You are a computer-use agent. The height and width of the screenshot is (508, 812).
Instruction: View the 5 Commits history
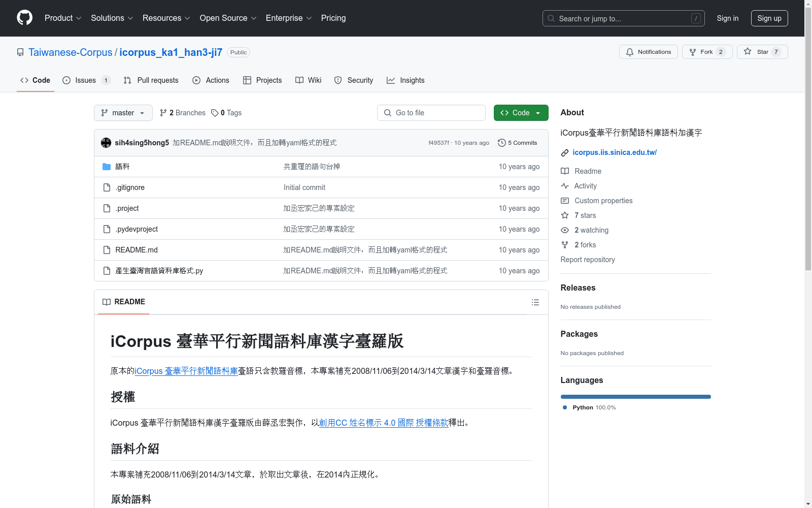518,143
